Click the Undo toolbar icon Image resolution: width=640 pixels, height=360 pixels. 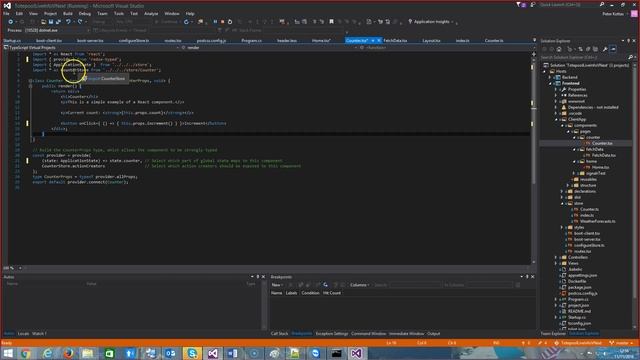(68, 22)
